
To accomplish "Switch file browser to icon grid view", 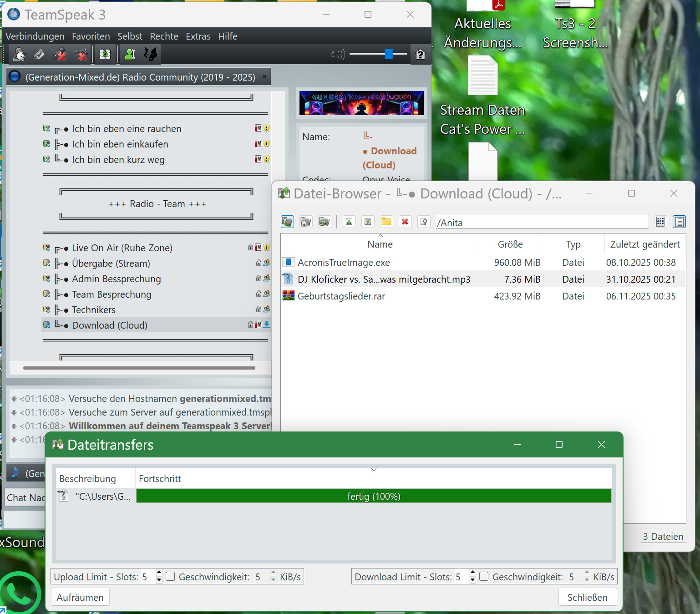I will tap(660, 222).
